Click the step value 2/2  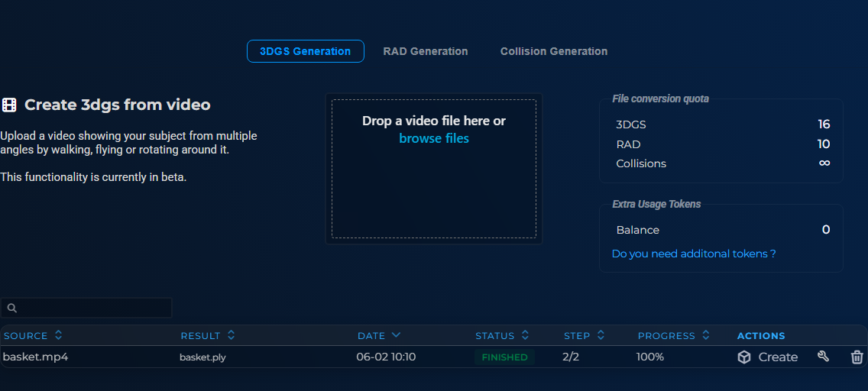click(571, 357)
